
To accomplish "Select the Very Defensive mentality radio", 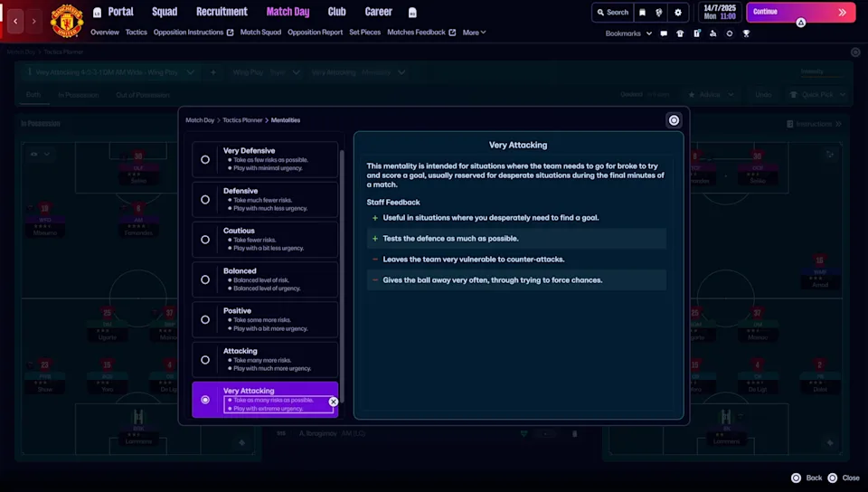I will click(205, 159).
